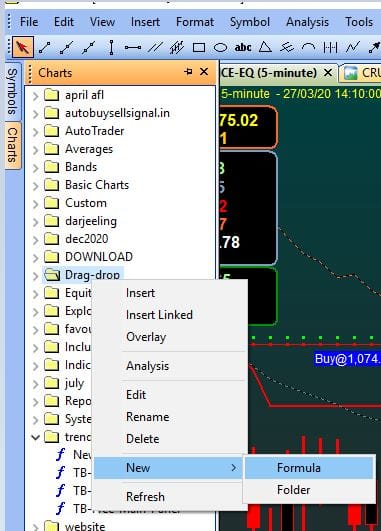This screenshot has height=531, width=381.
Task: Expand the Basic Charts folder
Action: click(x=35, y=186)
